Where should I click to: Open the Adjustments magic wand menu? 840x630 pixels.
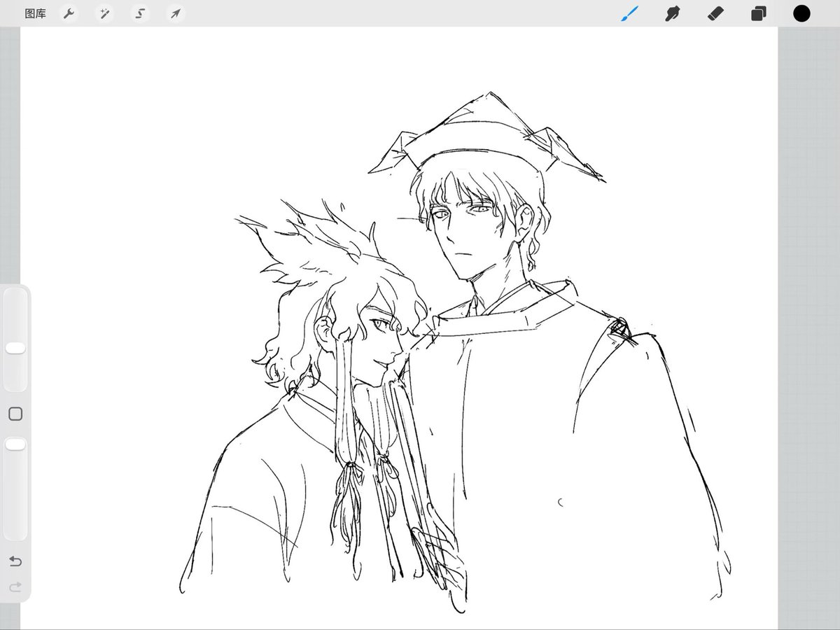[104, 13]
